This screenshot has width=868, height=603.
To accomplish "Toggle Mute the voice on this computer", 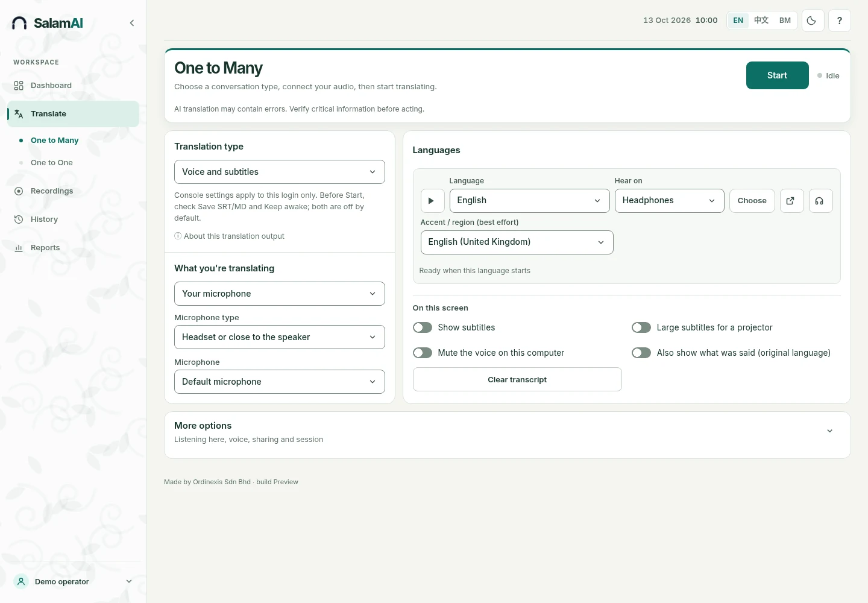I will pyautogui.click(x=423, y=353).
